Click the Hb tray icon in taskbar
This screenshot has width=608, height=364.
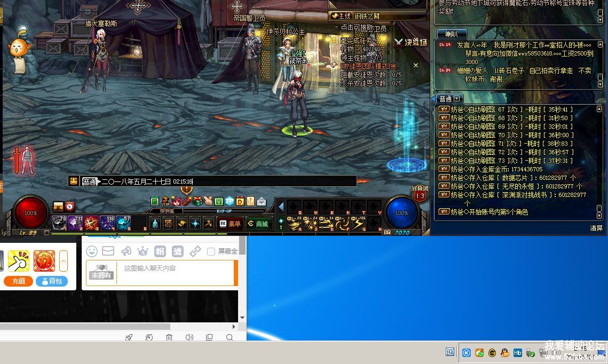pyautogui.click(x=518, y=353)
